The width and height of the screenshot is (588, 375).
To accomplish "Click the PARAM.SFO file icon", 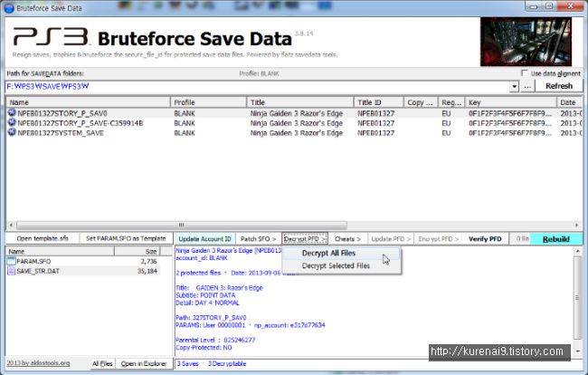I will 11,261.
